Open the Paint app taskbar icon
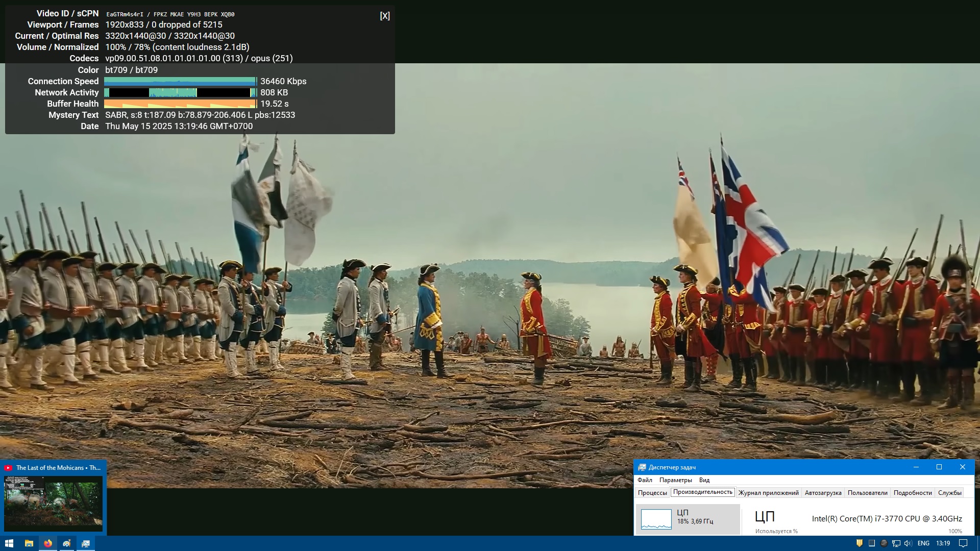 67,543
